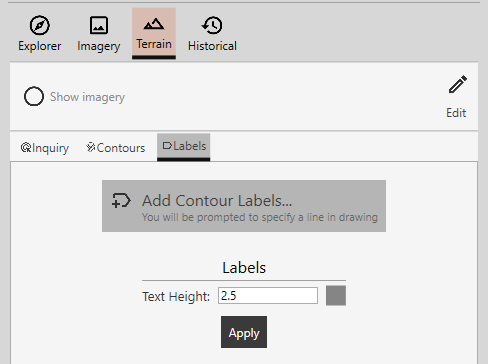Click the add-label icon on Add Contour Labels
Screen dimensions: 488x364
click(121, 200)
